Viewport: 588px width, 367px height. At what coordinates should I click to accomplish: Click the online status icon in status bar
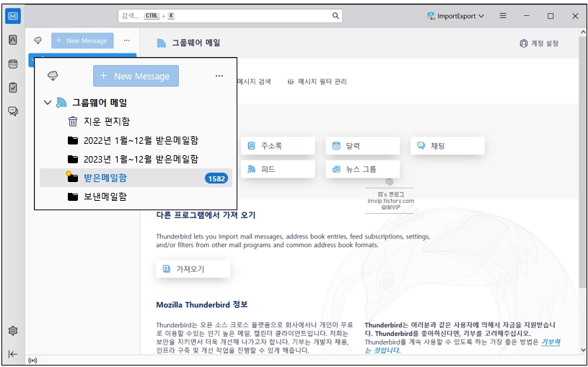(32, 360)
